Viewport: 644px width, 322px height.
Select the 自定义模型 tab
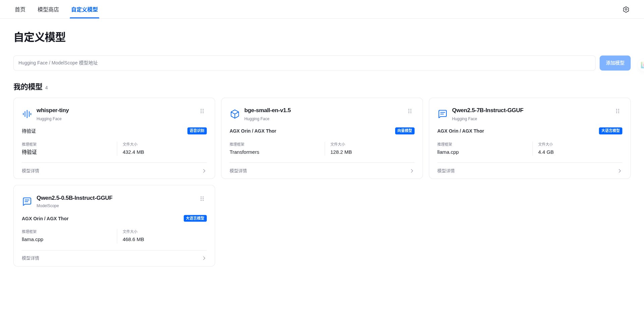(x=85, y=9)
